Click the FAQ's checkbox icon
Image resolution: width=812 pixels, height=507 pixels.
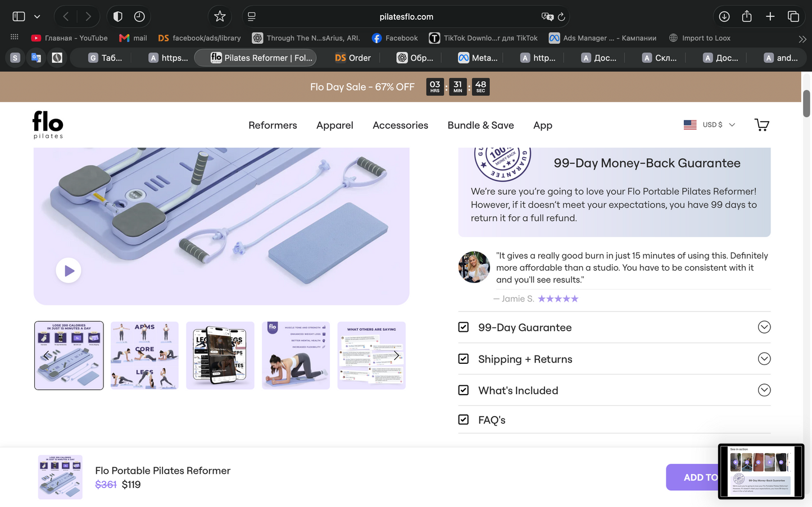463,419
